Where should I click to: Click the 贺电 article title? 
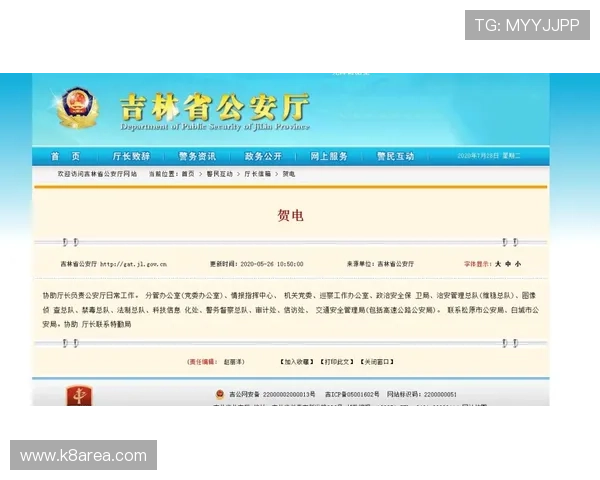point(290,216)
